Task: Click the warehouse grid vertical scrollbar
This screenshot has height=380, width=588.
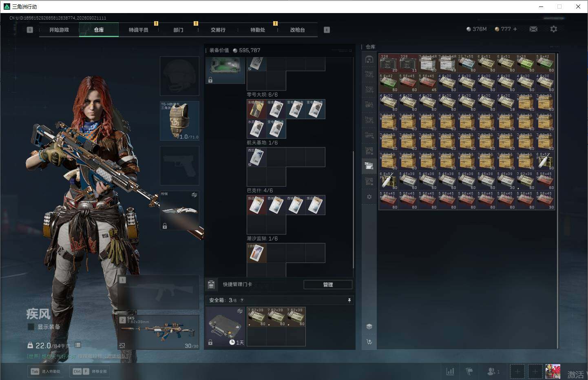Action: tap(557, 201)
